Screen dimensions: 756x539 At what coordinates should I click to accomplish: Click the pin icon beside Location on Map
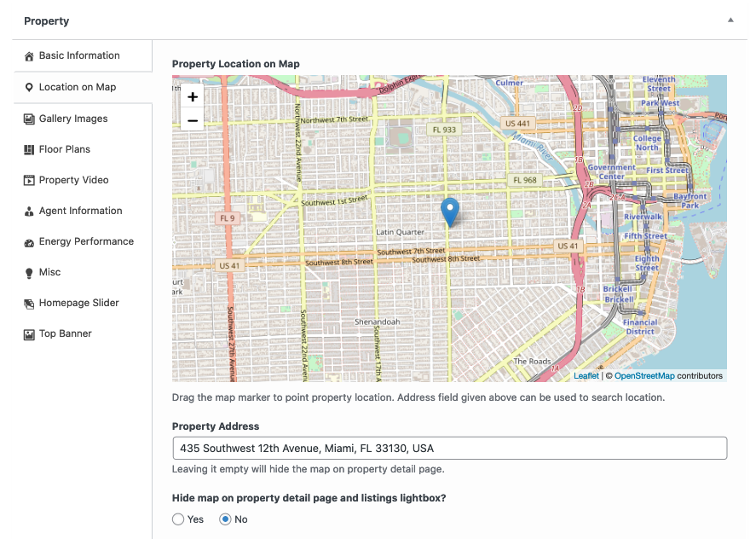point(29,87)
